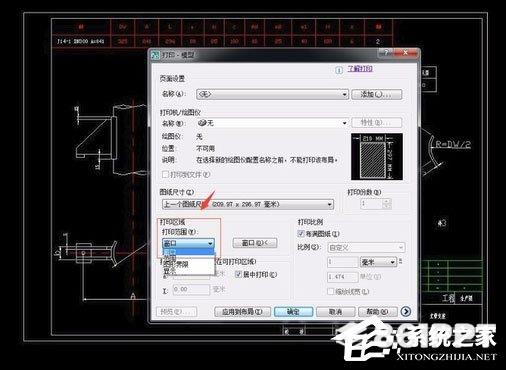Click 应用到布局 apply to layout button
506x370 pixels.
tap(242, 312)
